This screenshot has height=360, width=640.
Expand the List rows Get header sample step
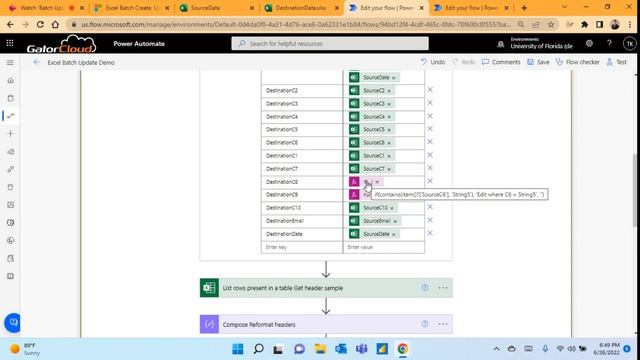326,288
